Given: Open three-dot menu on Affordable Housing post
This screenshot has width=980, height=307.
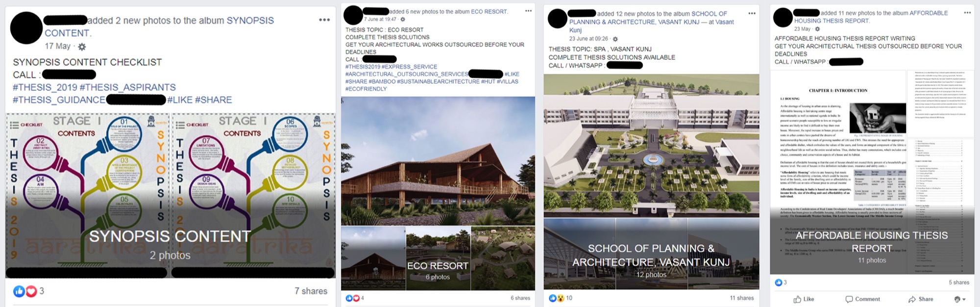Looking at the screenshot, I should click(967, 13).
